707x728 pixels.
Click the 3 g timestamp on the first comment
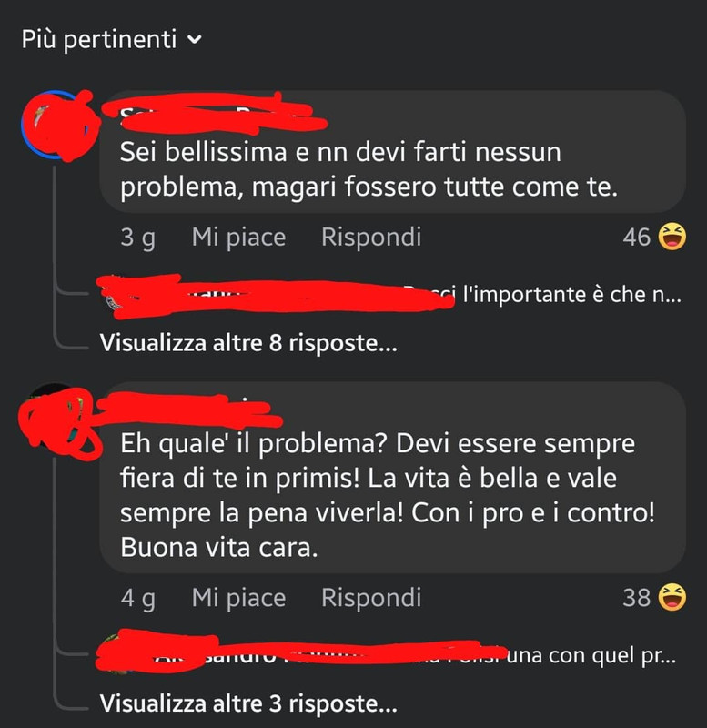pyautogui.click(x=138, y=238)
